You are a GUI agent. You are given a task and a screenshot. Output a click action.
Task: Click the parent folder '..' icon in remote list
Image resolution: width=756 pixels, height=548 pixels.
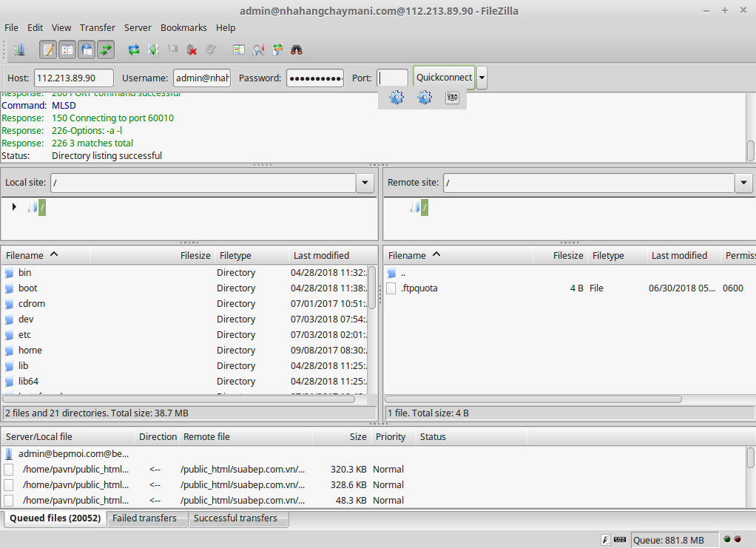[x=391, y=274]
